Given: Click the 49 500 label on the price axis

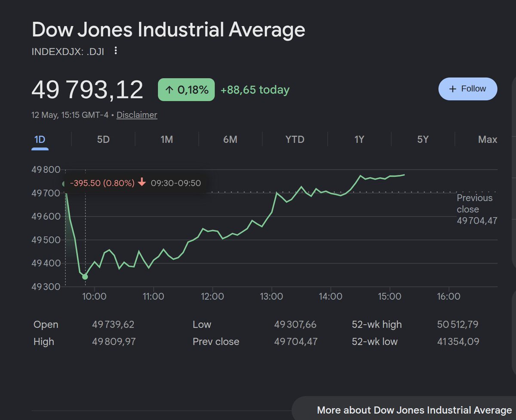Looking at the screenshot, I should click(46, 239).
